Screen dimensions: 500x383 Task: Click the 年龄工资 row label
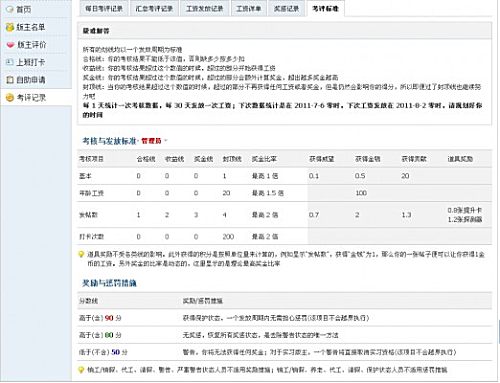91,193
